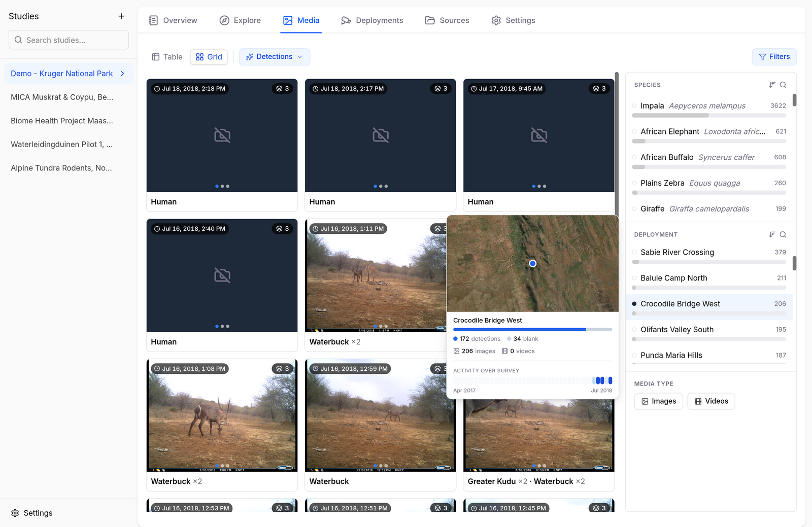
Task: Open the Detections dropdown
Action: pyautogui.click(x=275, y=57)
